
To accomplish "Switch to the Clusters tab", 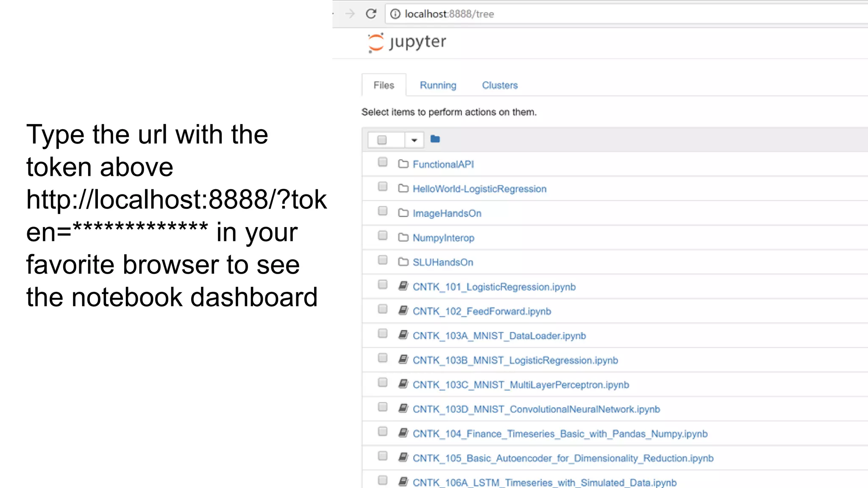I will click(x=500, y=85).
